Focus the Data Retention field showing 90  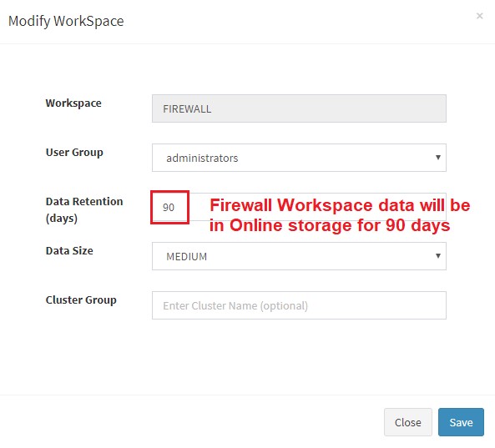(x=299, y=207)
